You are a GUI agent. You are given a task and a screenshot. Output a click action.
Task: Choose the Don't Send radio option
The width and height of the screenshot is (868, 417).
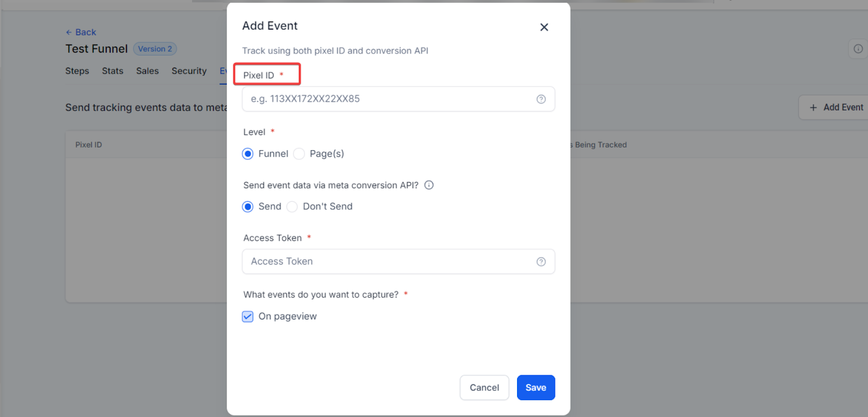tap(292, 207)
